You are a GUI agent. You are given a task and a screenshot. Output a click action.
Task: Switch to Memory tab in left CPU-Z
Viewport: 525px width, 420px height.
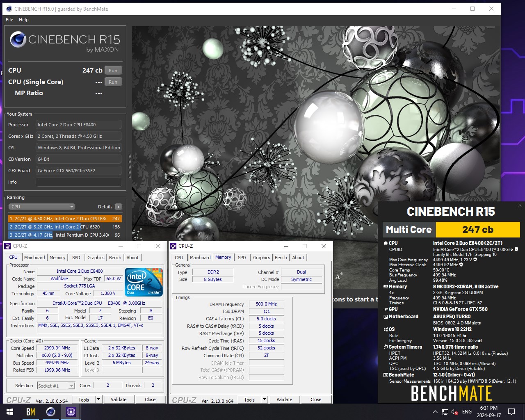[x=57, y=258]
